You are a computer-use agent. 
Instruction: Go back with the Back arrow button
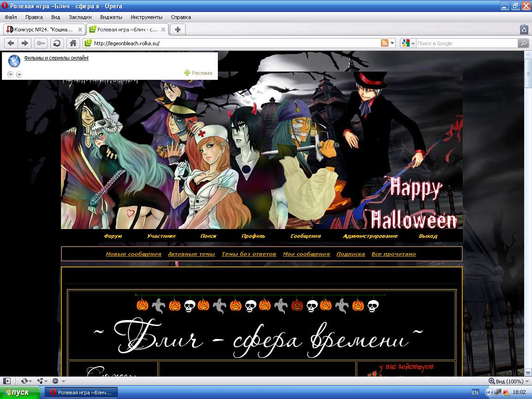pyautogui.click(x=11, y=43)
